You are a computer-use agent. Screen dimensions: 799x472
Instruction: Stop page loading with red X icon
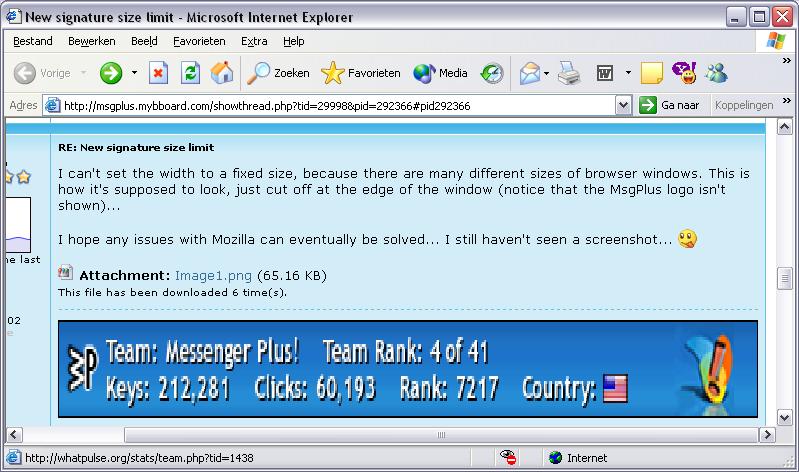[x=158, y=73]
